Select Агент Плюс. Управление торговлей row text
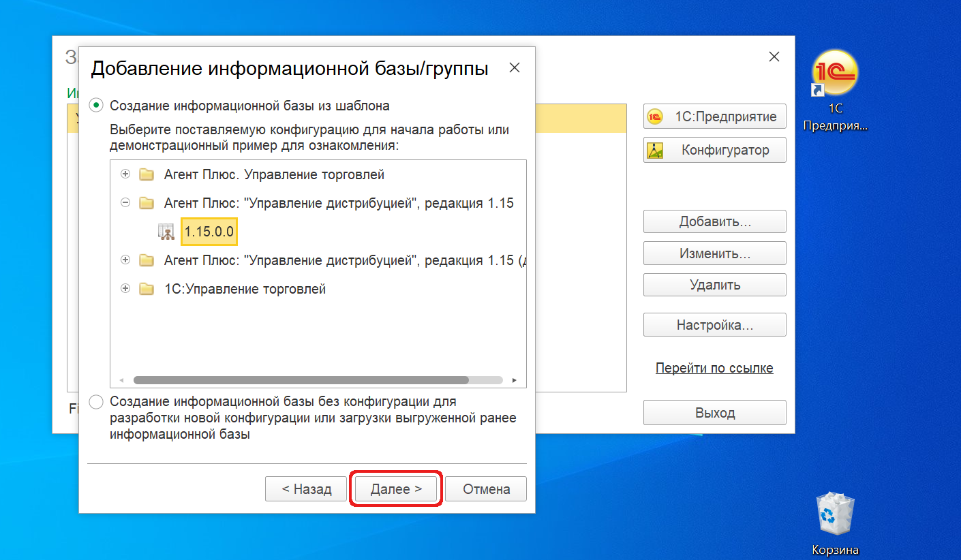Viewport: 961px width, 560px height. 274,174
